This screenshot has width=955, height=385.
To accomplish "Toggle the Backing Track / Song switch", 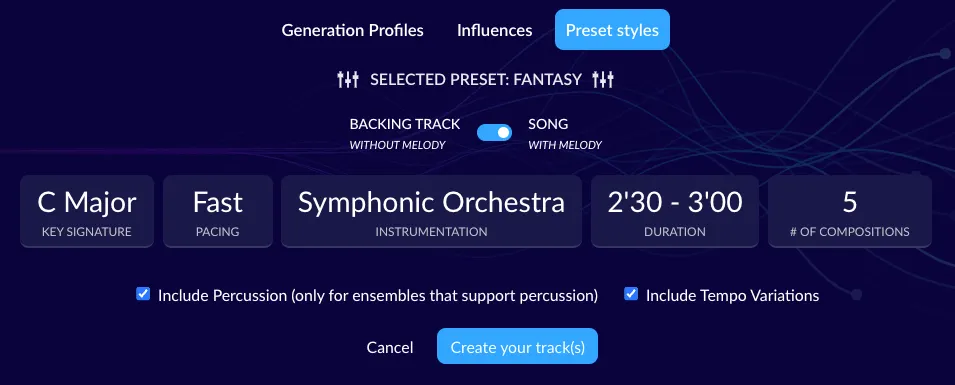I will [494, 132].
